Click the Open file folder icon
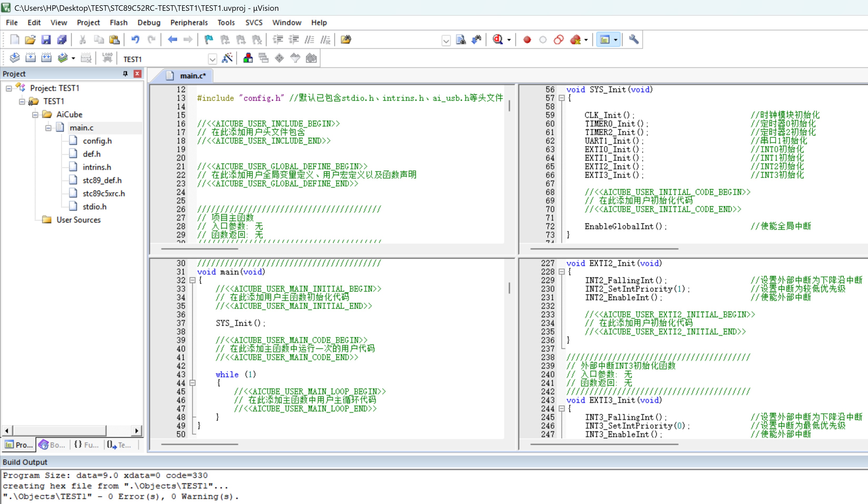Viewport: 868px width, 504px height. (30, 40)
